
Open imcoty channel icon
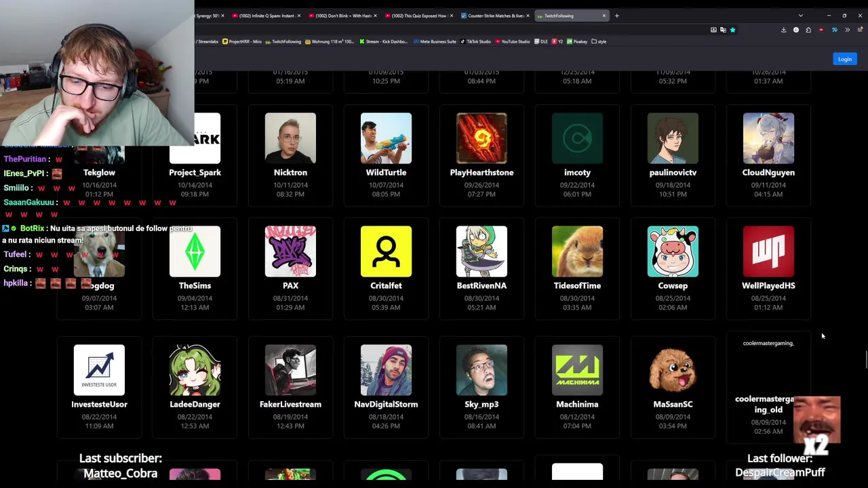[577, 138]
